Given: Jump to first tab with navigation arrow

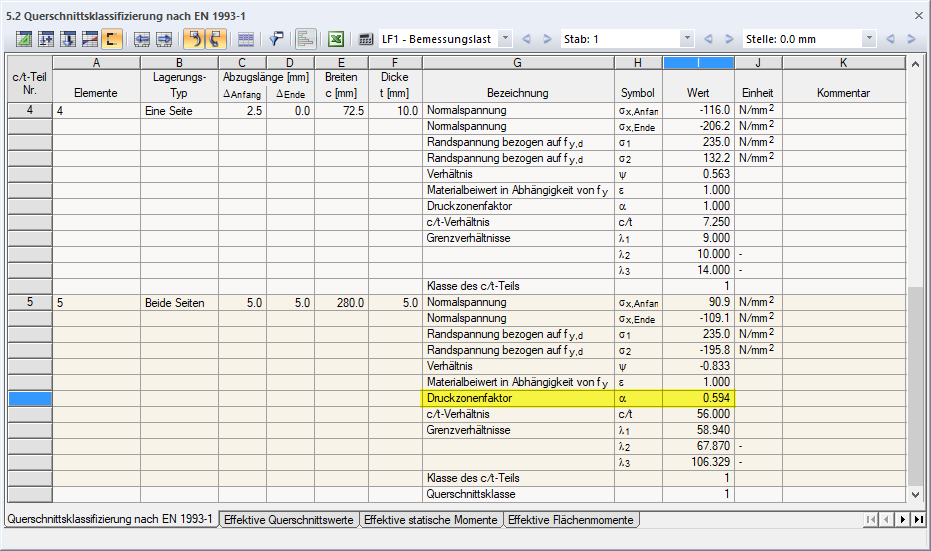Looking at the screenshot, I should pyautogui.click(x=870, y=520).
